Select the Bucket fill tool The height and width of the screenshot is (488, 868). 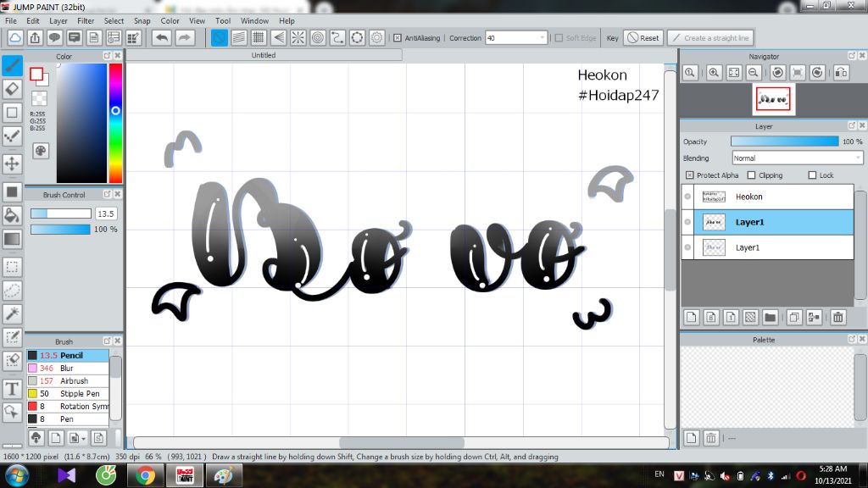click(x=12, y=215)
